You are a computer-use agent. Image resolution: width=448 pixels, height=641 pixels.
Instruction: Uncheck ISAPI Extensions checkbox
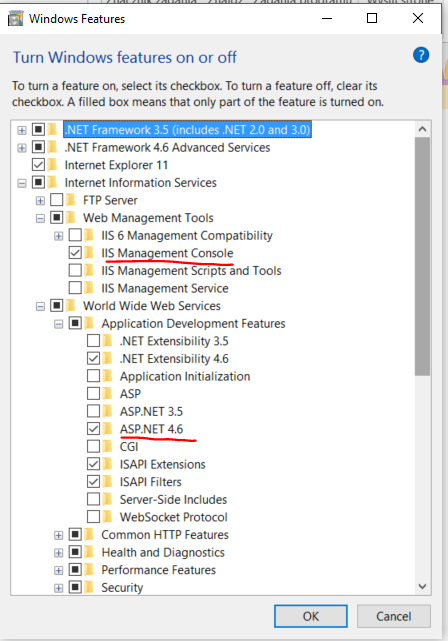tap(93, 464)
